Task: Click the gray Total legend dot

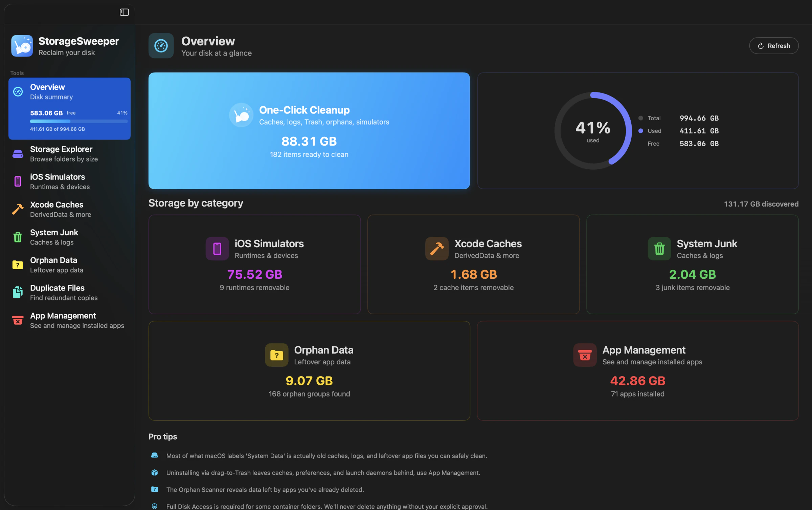Action: [640, 118]
